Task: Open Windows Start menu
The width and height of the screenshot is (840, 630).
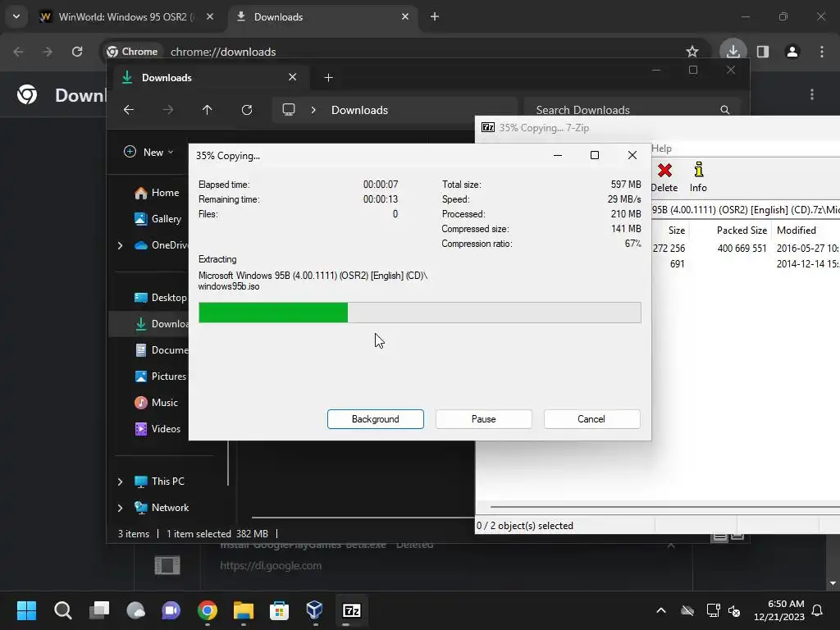Action: click(26, 610)
